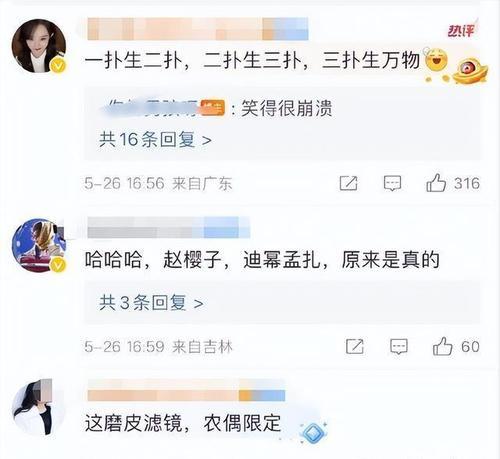Select comment text 这磨皮滤镜，农偶限定
The height and width of the screenshot is (459, 500).
[183, 423]
